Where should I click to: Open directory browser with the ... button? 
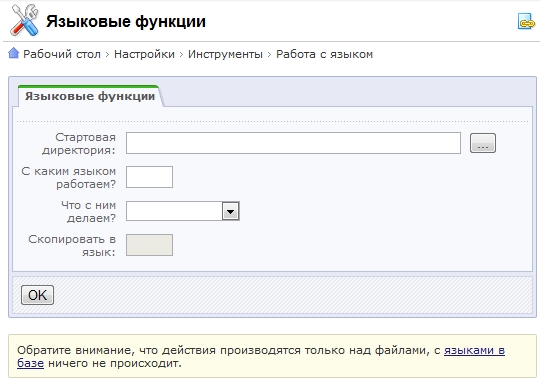[483, 143]
